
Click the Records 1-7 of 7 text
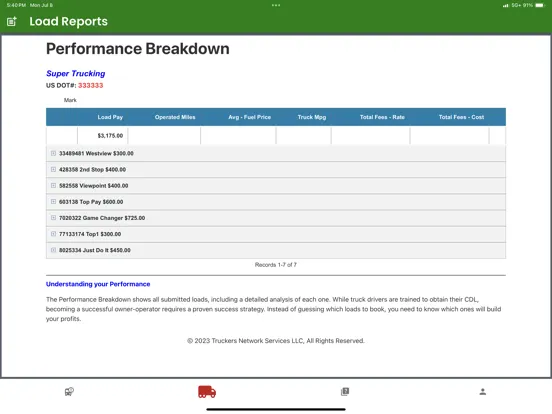coord(276,265)
